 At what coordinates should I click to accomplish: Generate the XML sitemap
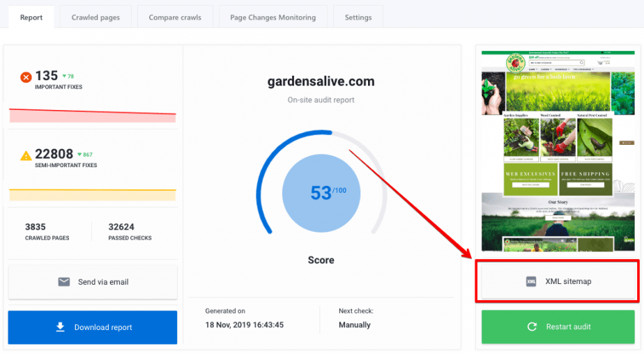pyautogui.click(x=558, y=281)
